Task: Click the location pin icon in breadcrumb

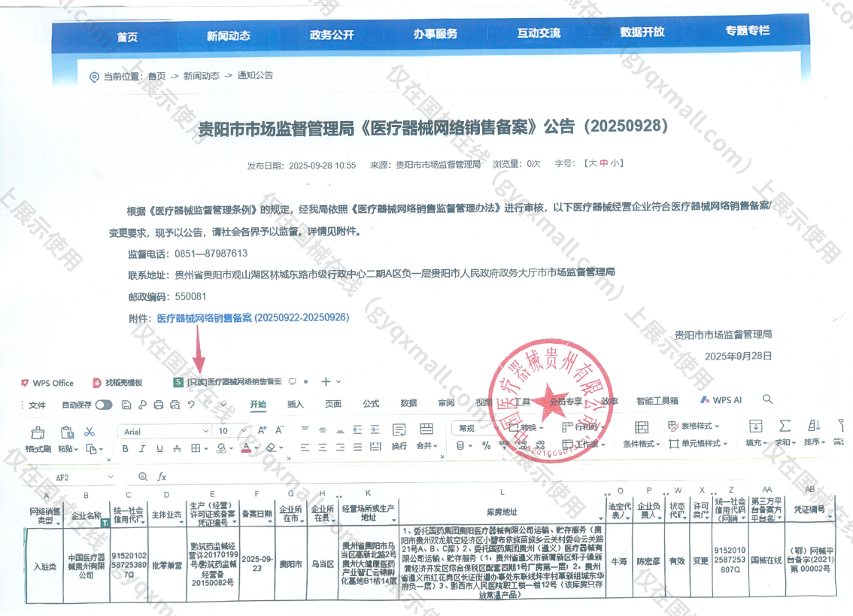Action: coord(94,77)
